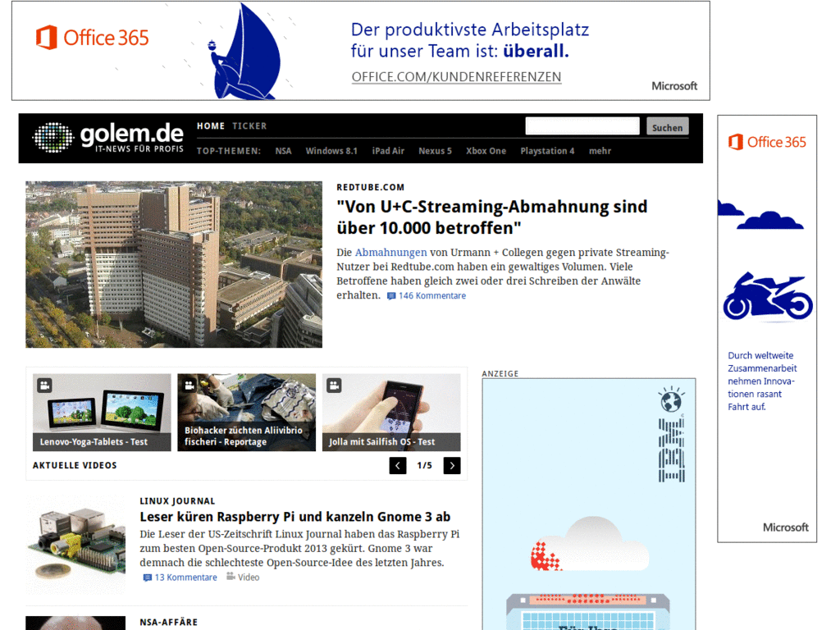Viewport: 840px width, 630px height.
Task: Open the TICKER tab
Action: 249,126
